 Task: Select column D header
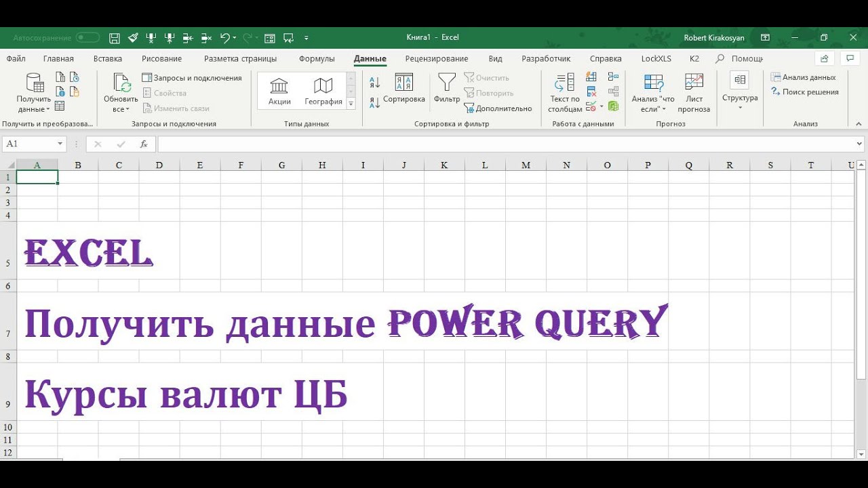click(159, 165)
